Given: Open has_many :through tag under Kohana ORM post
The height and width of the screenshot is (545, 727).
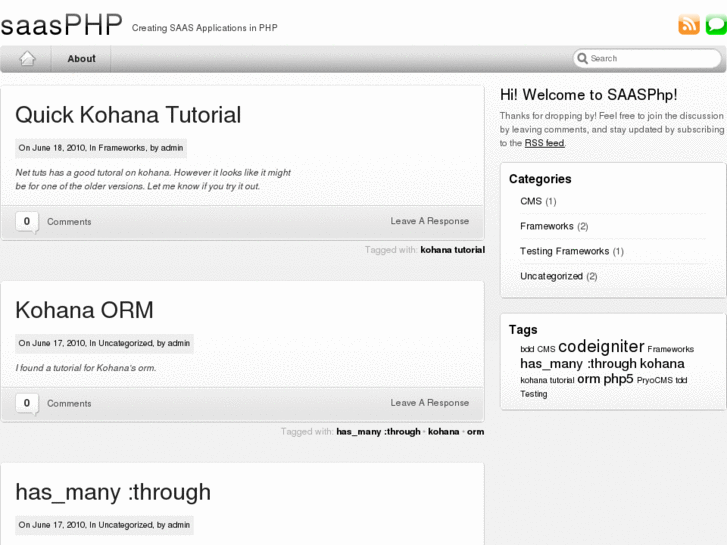Looking at the screenshot, I should (378, 432).
